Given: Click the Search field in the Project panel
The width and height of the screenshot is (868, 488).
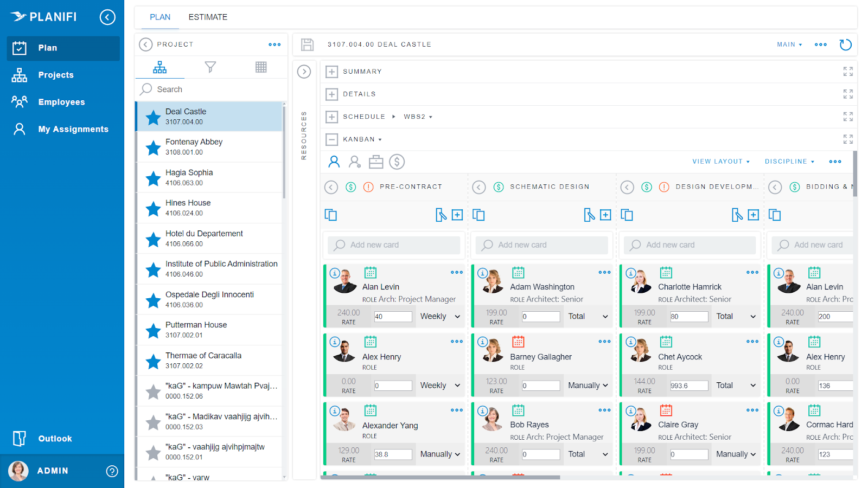Looking at the screenshot, I should point(212,89).
